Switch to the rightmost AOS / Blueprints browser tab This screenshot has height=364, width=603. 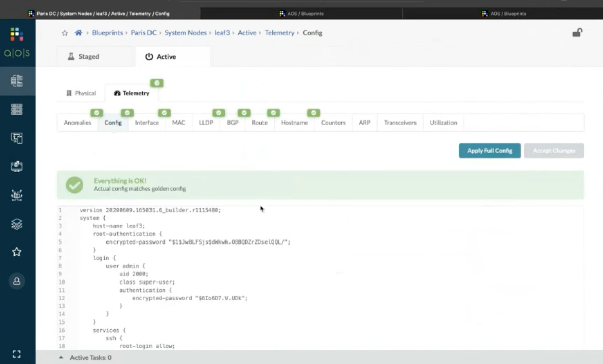coord(504,14)
